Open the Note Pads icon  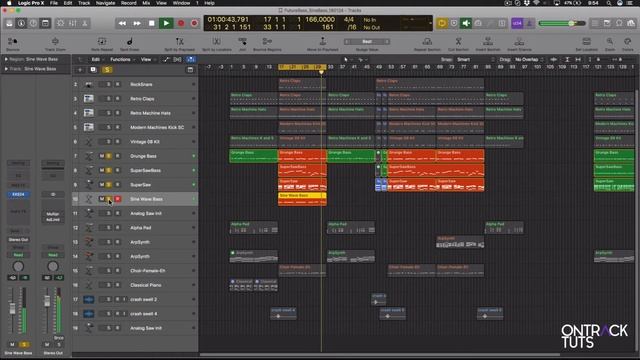[x=607, y=23]
